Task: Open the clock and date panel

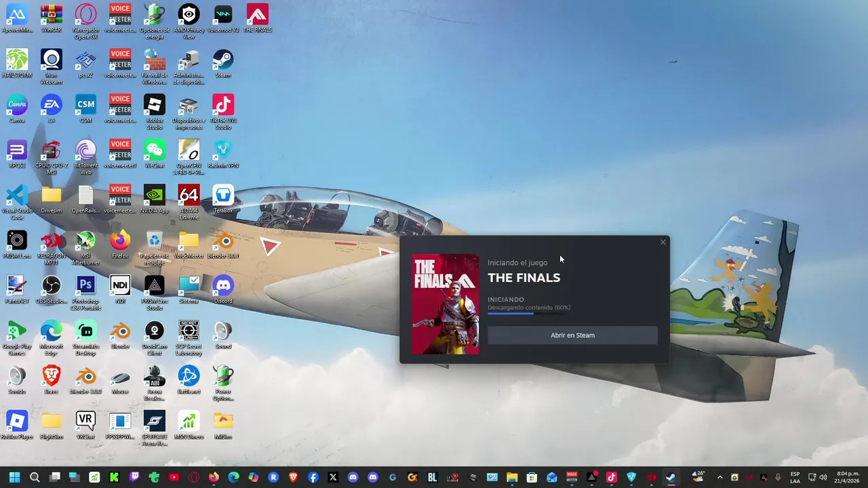Action: coord(848,477)
